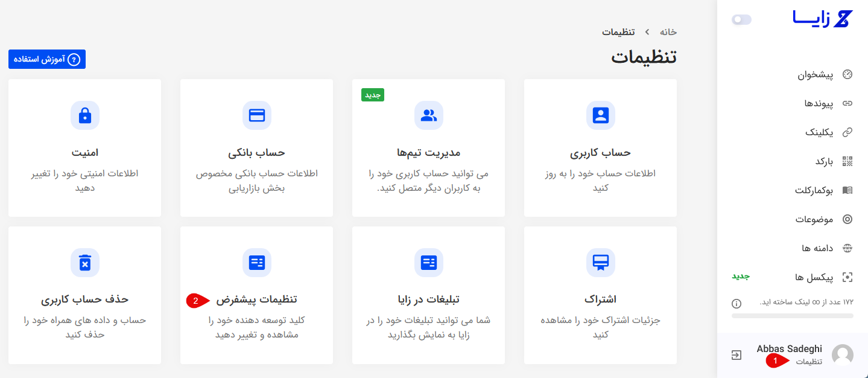Click the bank account credit card icon
868x378 pixels.
point(257,115)
